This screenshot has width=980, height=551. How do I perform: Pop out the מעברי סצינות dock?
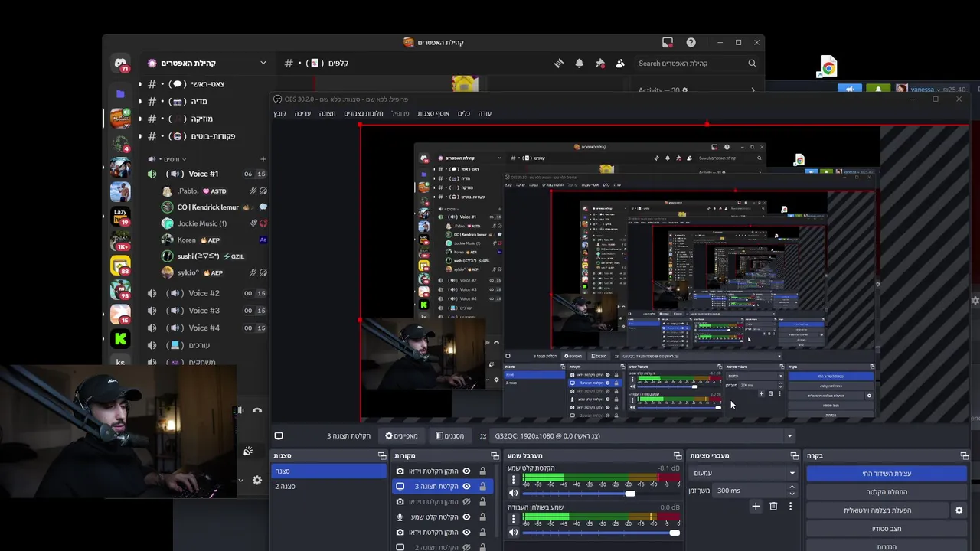794,456
